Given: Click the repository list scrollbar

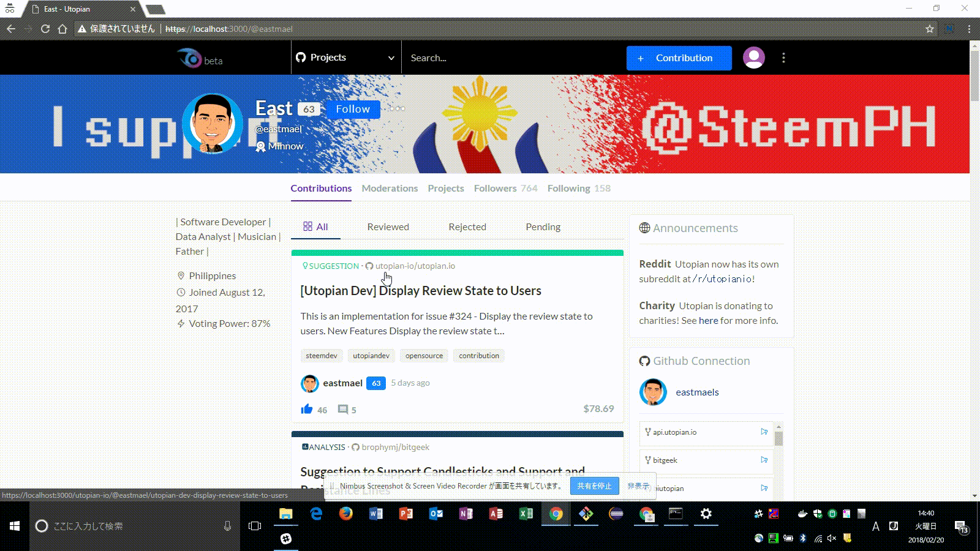Looking at the screenshot, I should (x=778, y=439).
